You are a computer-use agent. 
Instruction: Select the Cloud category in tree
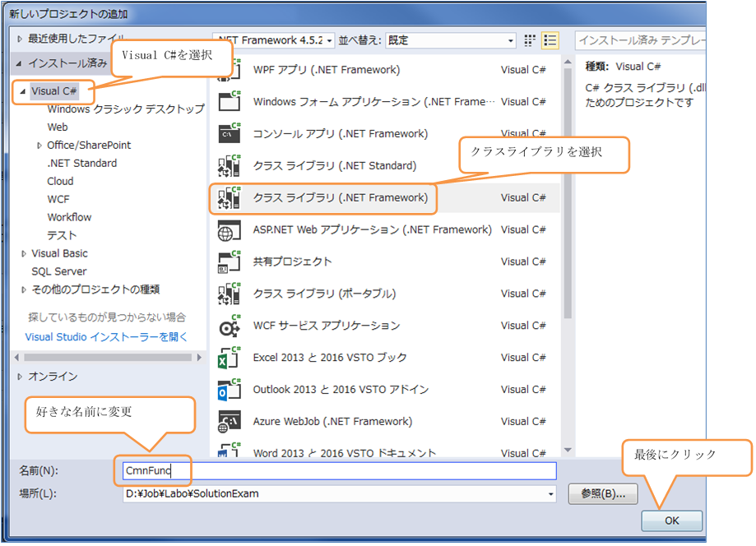[60, 182]
